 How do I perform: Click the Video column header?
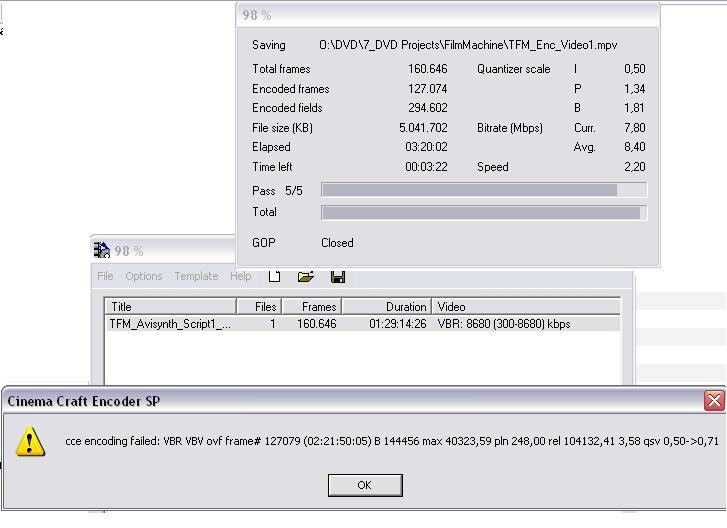pos(526,306)
